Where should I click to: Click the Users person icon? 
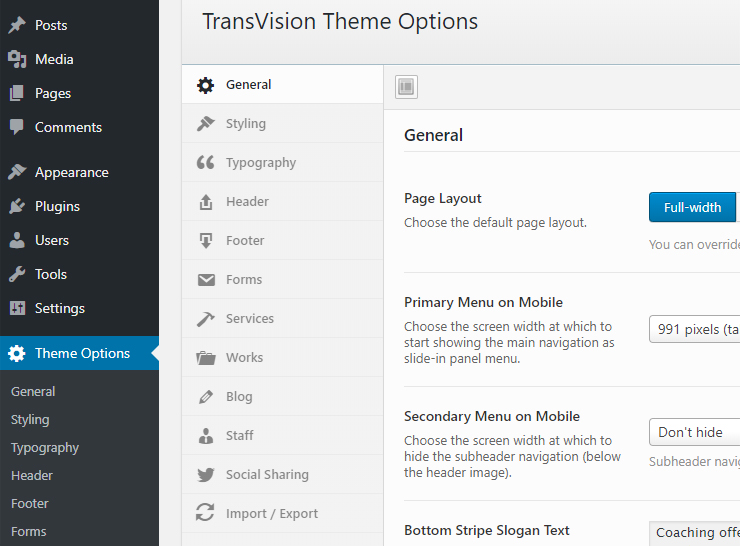tap(17, 240)
